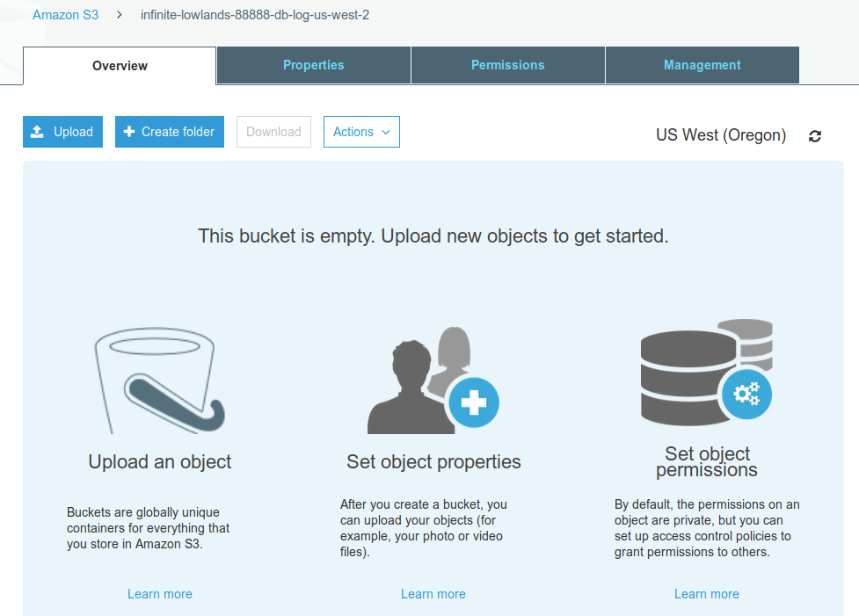Switch to the Overview tab

point(120,66)
